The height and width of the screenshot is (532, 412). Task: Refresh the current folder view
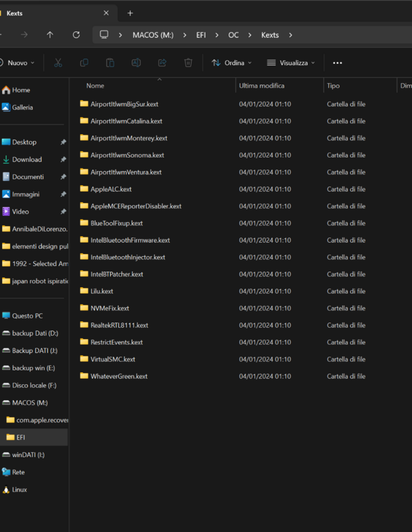click(76, 35)
